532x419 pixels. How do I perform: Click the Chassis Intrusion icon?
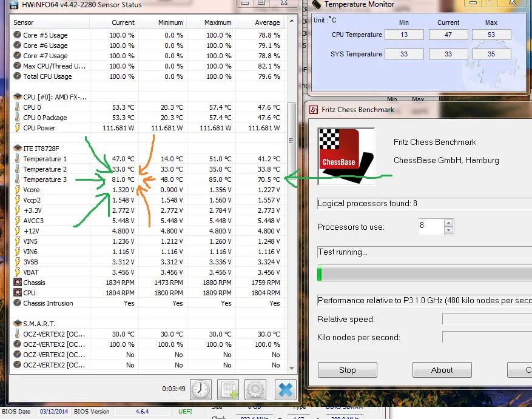click(x=18, y=303)
